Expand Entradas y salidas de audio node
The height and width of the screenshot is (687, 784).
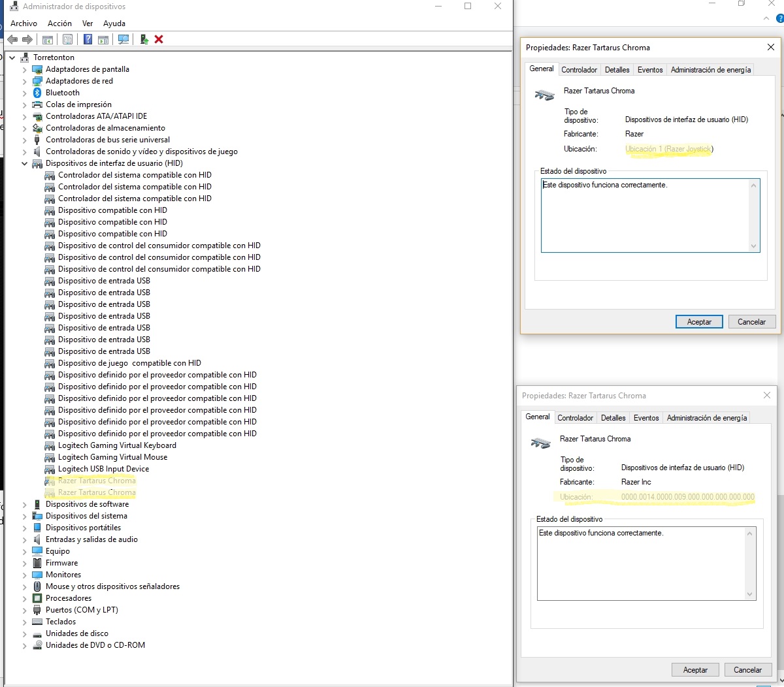(25, 539)
